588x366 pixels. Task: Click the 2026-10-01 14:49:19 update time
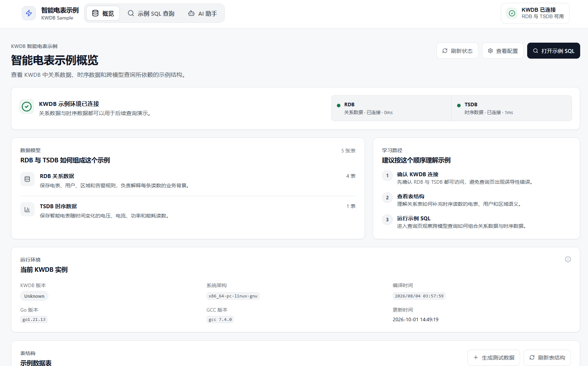pos(415,319)
